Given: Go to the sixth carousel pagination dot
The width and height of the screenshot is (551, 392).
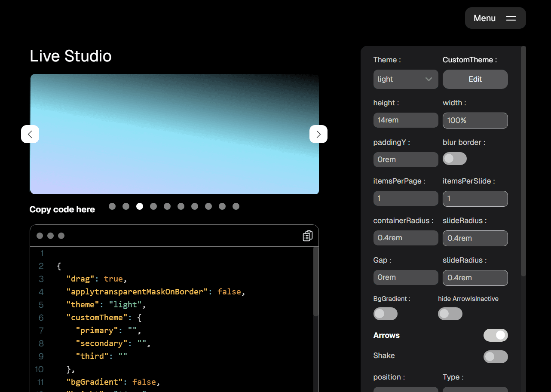Looking at the screenshot, I should (x=181, y=206).
